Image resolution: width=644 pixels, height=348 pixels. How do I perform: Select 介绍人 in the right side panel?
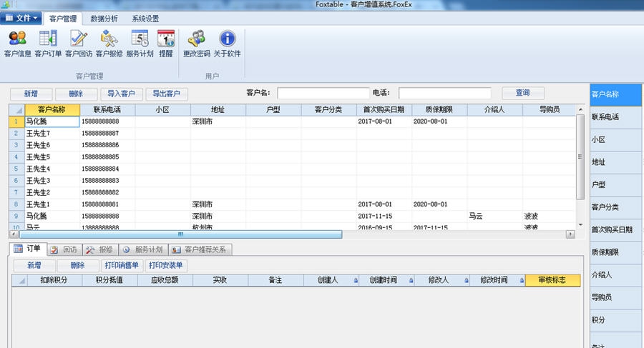(615, 275)
